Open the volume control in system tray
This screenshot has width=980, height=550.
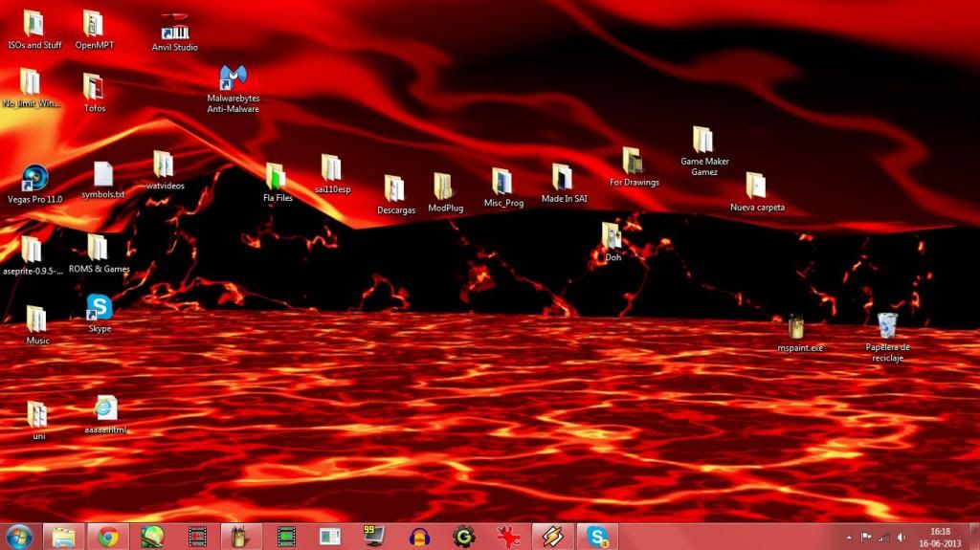[x=901, y=538]
